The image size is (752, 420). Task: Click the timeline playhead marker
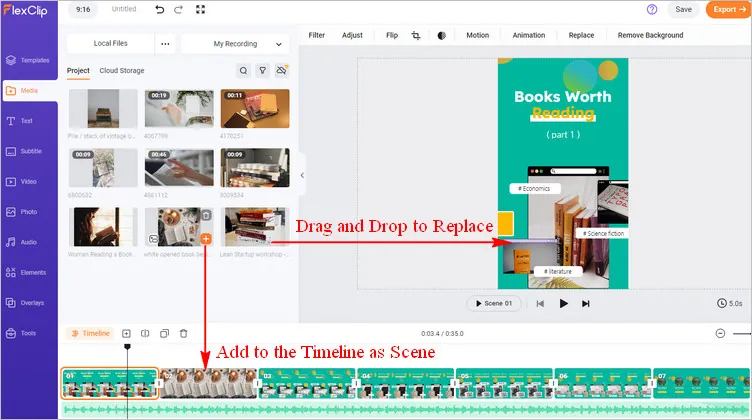(127, 346)
